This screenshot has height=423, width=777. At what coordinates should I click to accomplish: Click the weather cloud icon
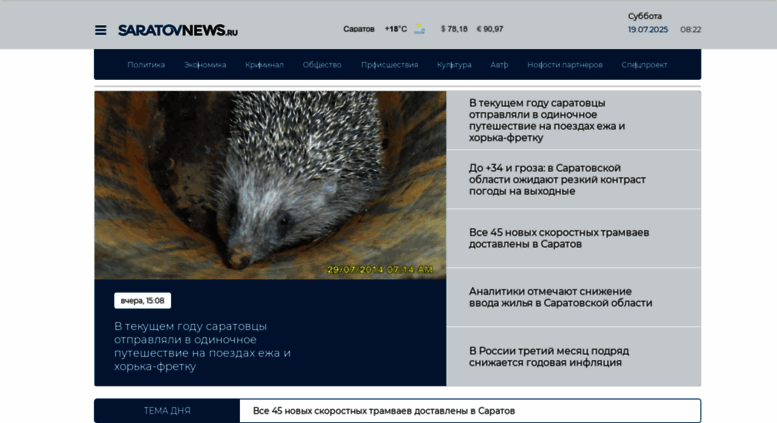(x=419, y=29)
